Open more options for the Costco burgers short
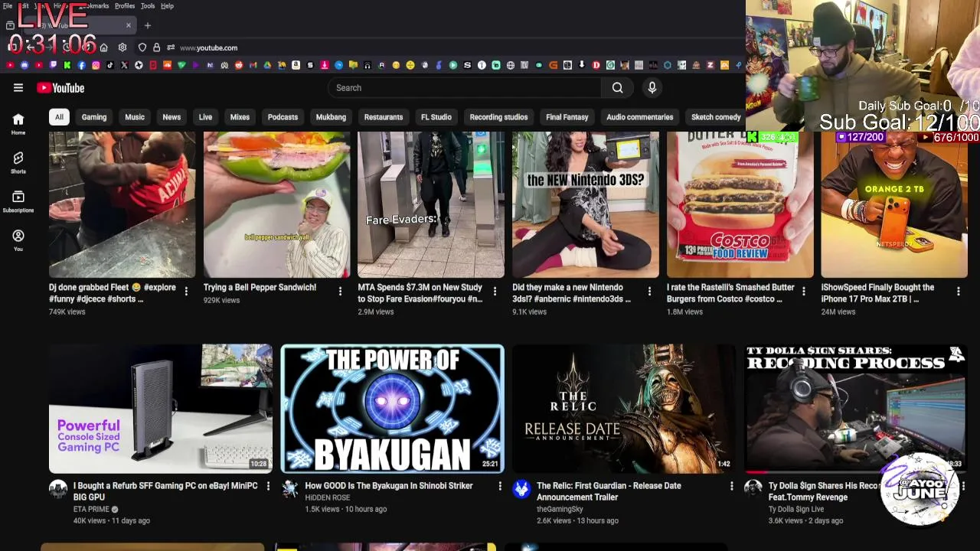Image resolution: width=980 pixels, height=551 pixels. click(804, 292)
